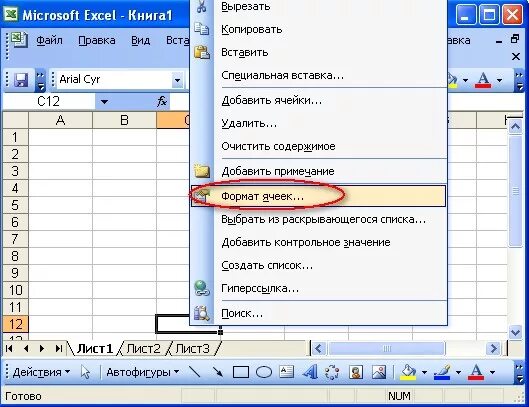Click horizontal scrollbar left arrow

[319, 348]
